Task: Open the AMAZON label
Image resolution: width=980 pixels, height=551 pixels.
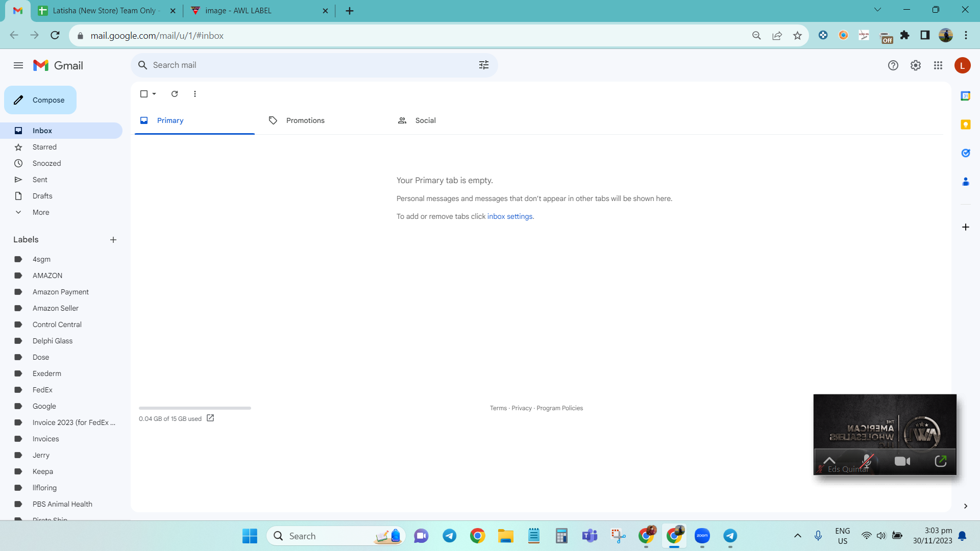Action: point(61,275)
